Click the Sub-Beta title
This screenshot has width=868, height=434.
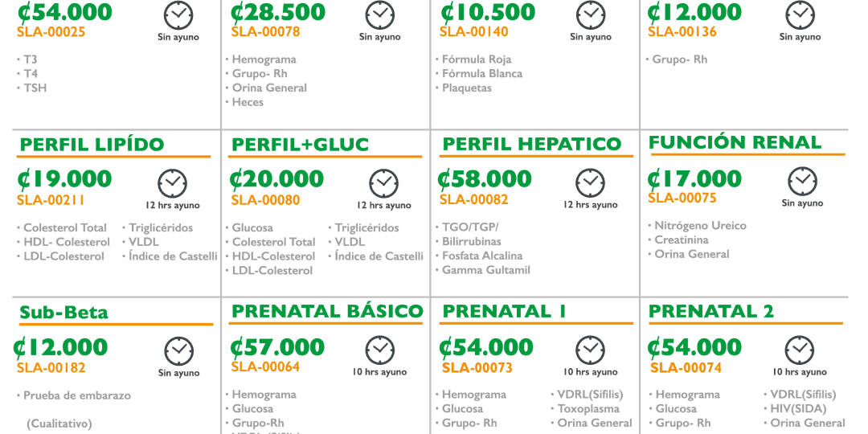coord(63,313)
